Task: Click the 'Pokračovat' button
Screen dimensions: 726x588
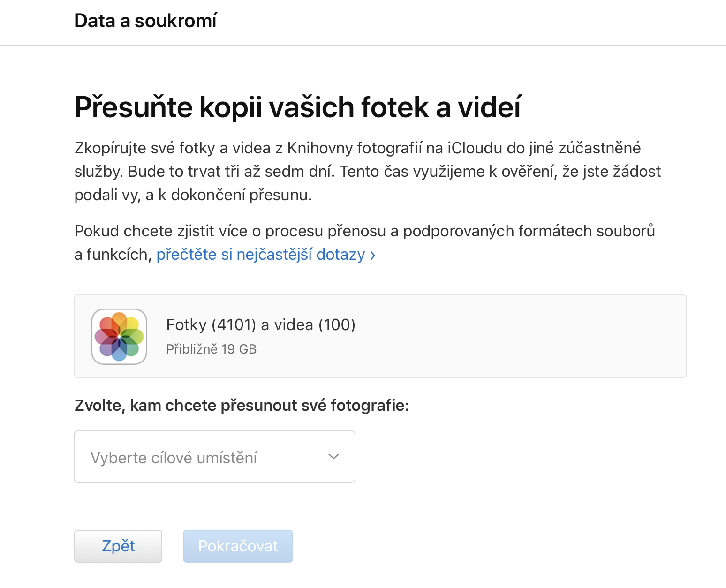Action: [x=238, y=546]
